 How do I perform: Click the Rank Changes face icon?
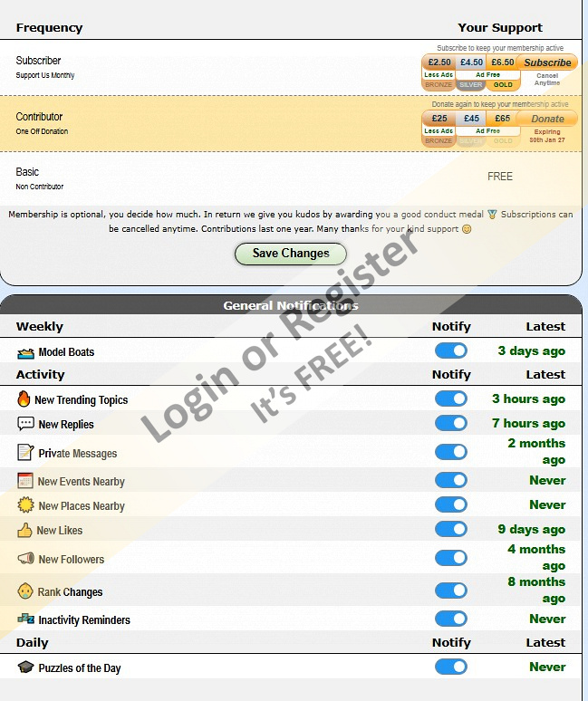pos(25,591)
